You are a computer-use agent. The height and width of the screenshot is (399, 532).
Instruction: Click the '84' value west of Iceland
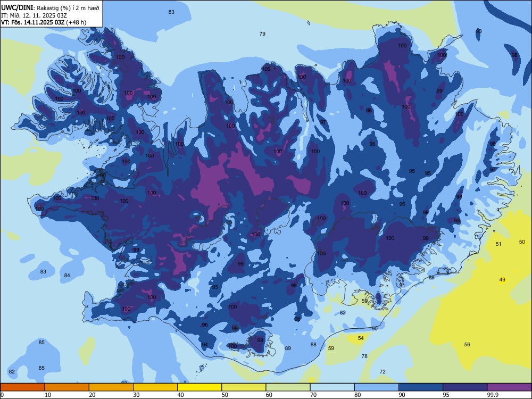[x=67, y=275]
